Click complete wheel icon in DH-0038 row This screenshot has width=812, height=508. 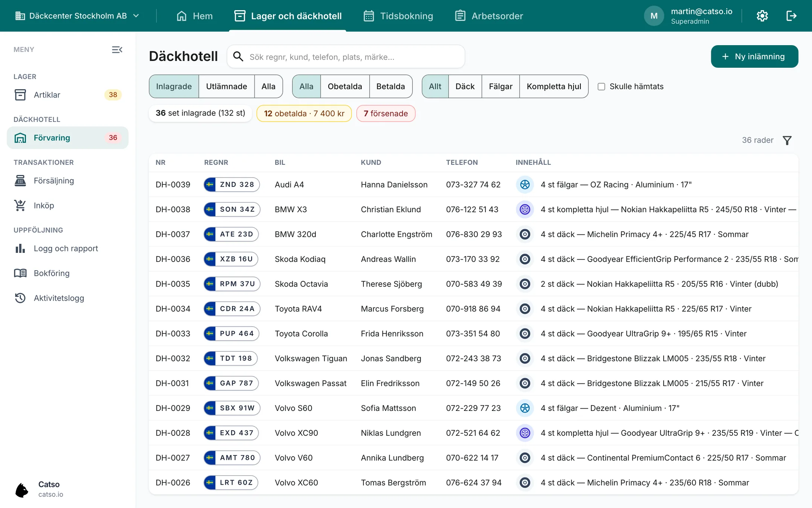[x=525, y=209]
